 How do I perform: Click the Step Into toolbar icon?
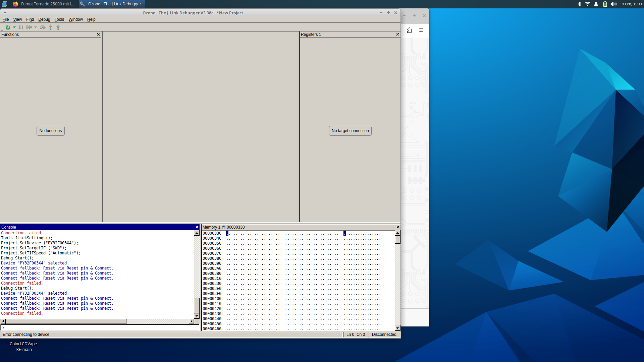point(51,27)
